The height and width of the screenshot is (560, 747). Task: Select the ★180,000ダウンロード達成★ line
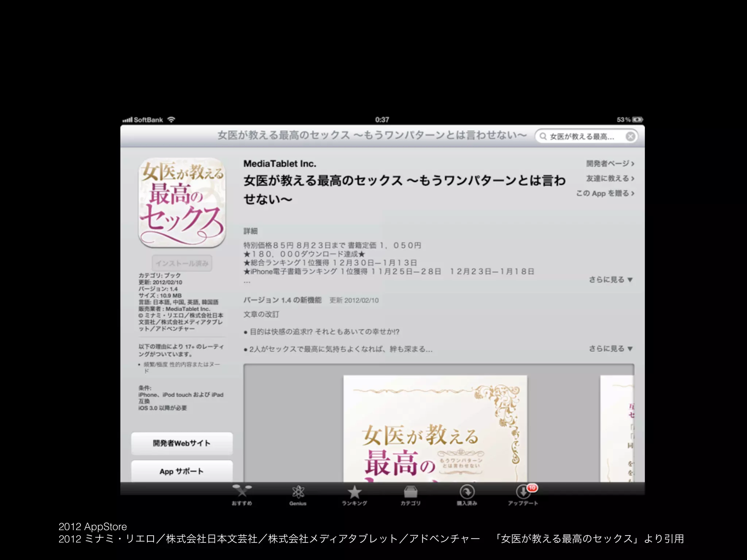[304, 254]
